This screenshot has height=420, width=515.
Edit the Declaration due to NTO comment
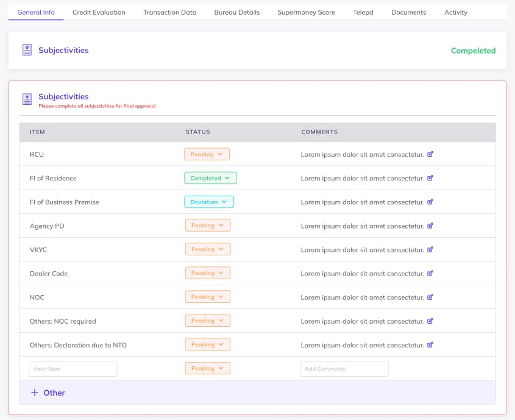click(430, 344)
